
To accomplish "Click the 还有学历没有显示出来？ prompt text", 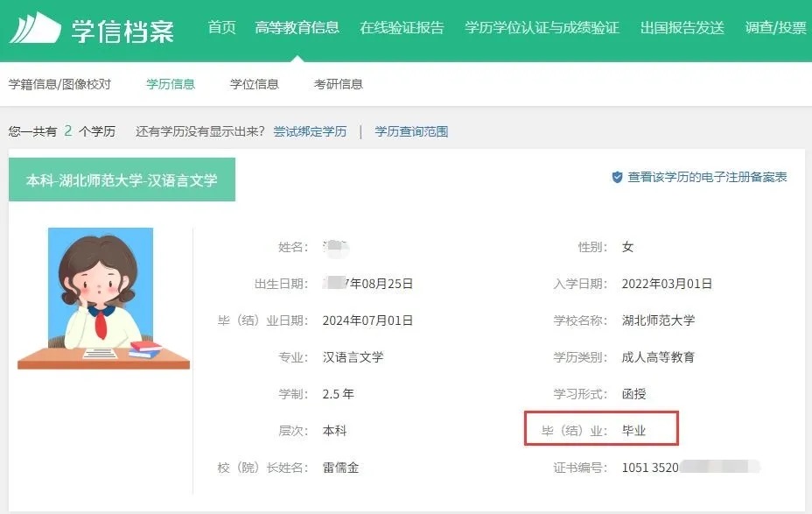I will tap(199, 131).
